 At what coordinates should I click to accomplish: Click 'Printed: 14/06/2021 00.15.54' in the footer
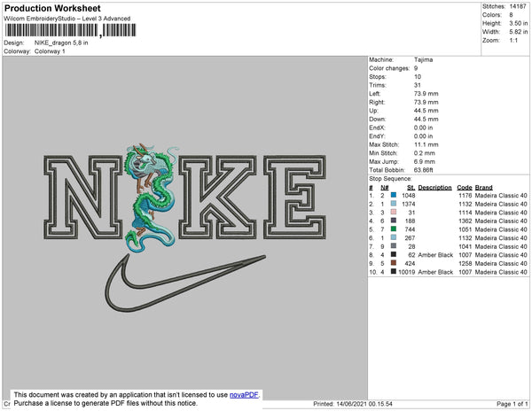pyautogui.click(x=353, y=404)
